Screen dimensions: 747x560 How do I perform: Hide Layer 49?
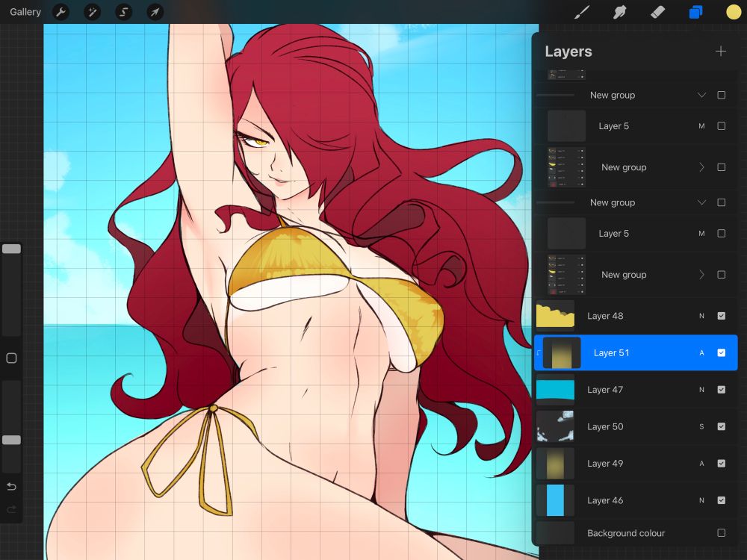(x=722, y=464)
